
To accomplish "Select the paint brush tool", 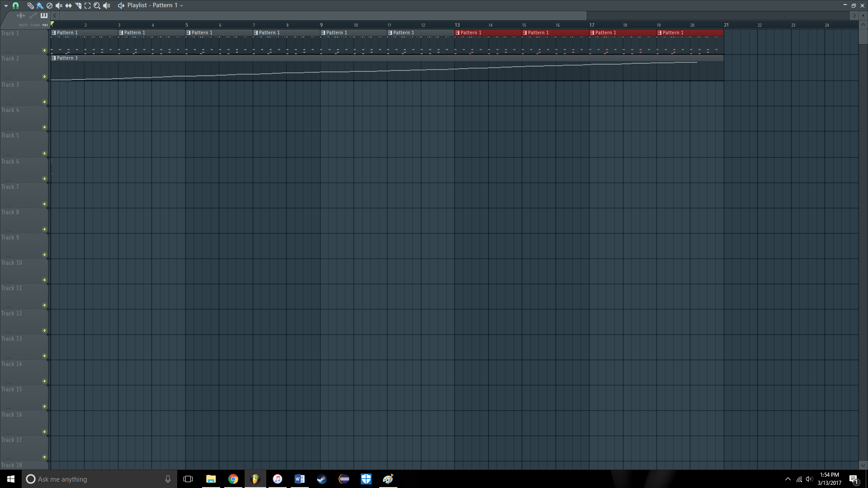I will coord(40,5).
